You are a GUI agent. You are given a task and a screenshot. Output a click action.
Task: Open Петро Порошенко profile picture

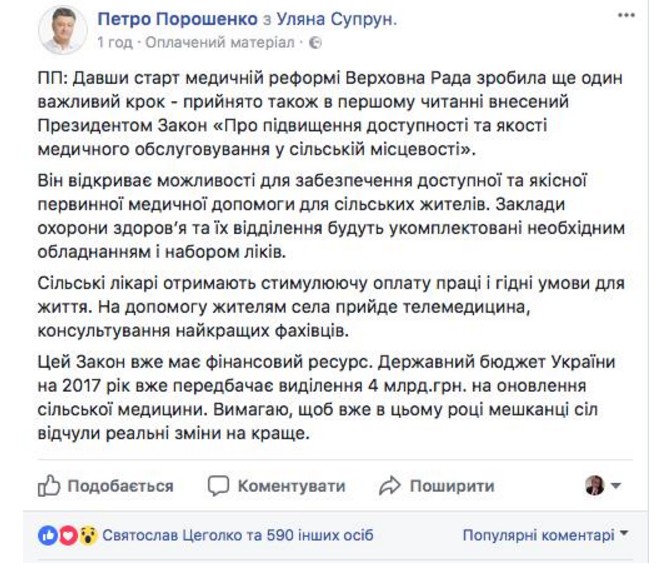(x=63, y=30)
